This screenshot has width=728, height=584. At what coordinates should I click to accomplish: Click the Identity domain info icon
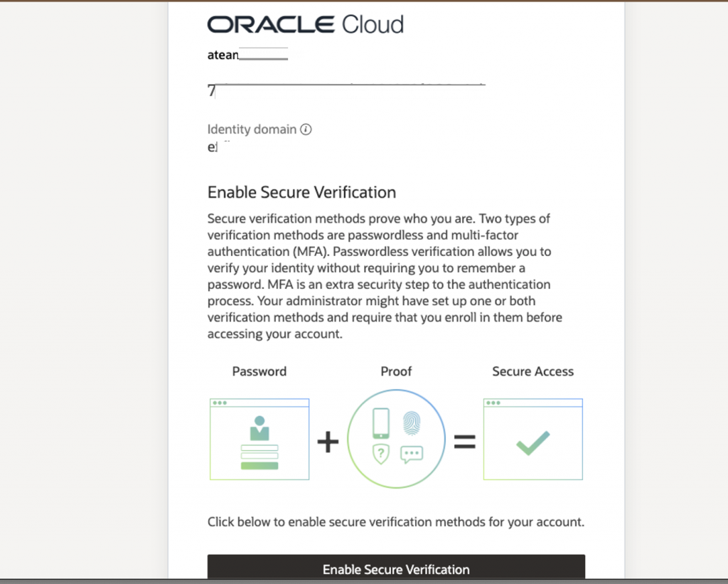pos(306,129)
